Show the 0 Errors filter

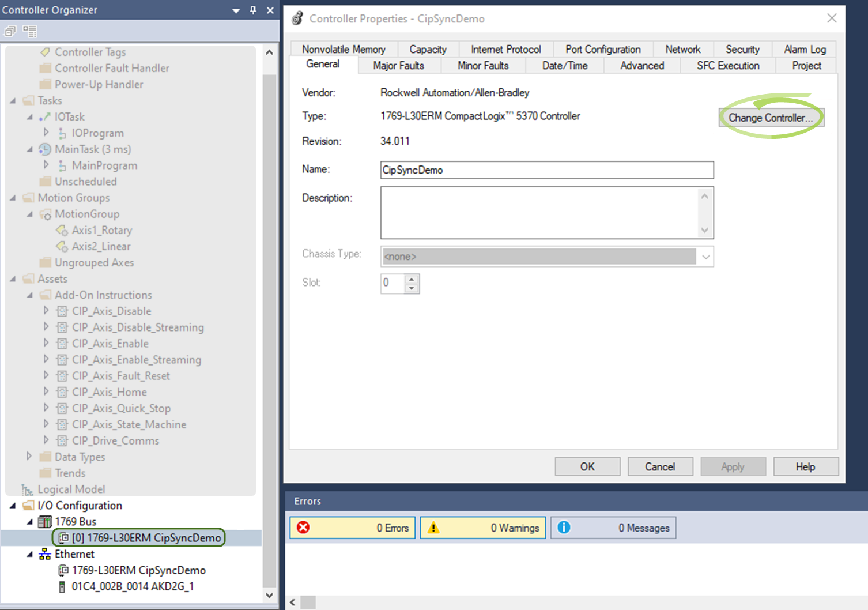[x=352, y=528]
